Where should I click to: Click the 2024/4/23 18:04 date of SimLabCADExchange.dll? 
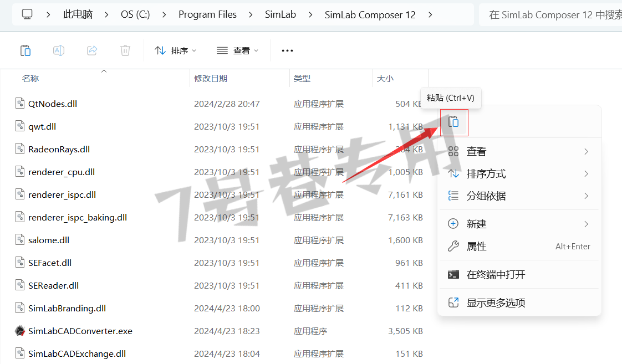[227, 353]
